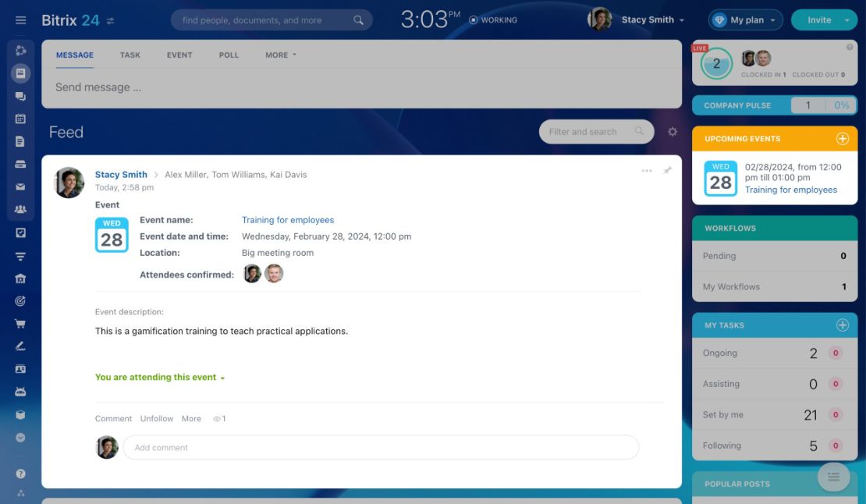Viewport: 866px width, 504px height.
Task: Open the 'Set by me' tasks row
Action: pyautogui.click(x=774, y=414)
